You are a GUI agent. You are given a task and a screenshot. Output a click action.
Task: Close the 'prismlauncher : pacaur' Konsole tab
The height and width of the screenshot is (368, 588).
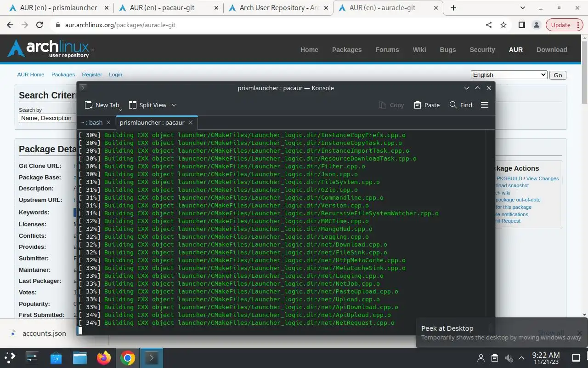tap(191, 122)
